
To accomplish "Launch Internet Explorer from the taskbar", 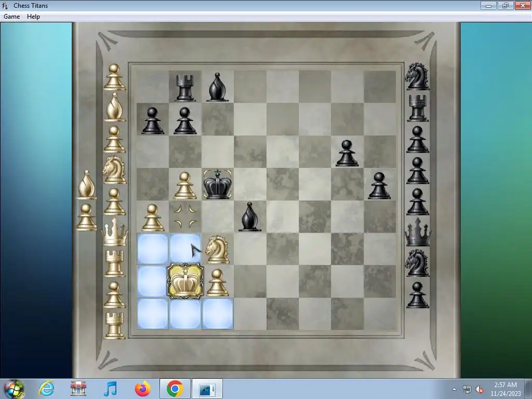I will (46, 389).
